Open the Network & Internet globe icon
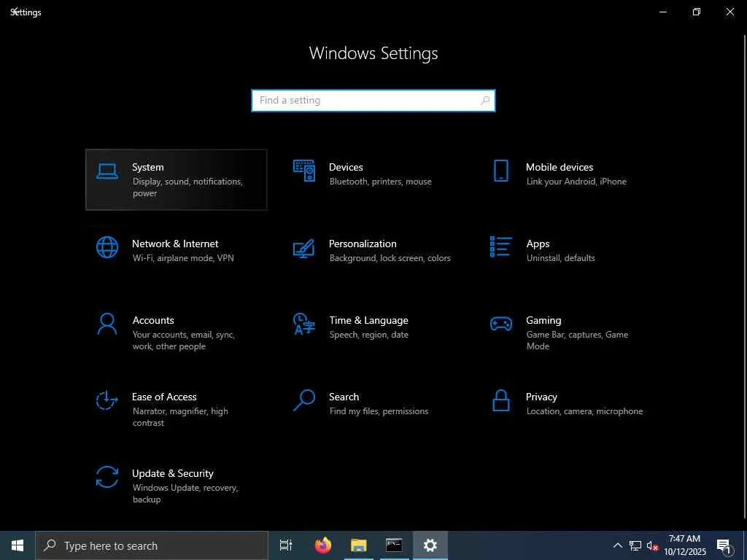The image size is (747, 560). click(107, 247)
